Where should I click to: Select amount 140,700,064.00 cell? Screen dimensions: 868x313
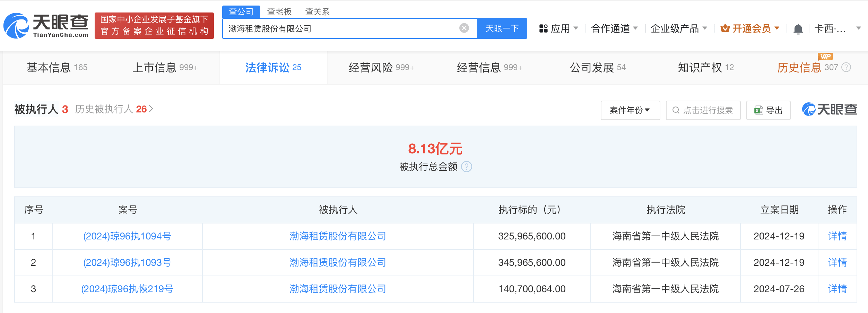click(532, 289)
